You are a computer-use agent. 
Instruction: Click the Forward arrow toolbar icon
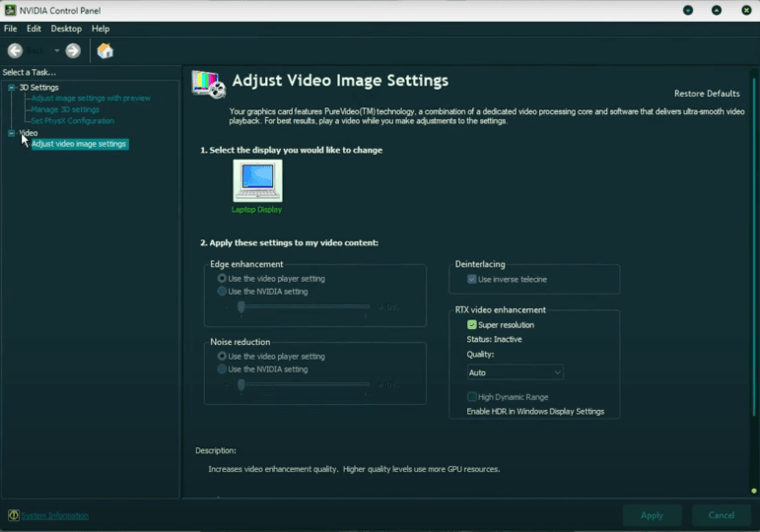pyautogui.click(x=73, y=50)
